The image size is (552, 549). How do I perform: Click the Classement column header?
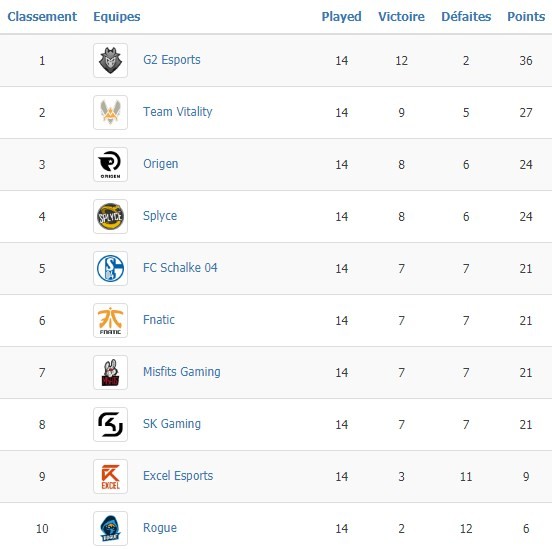(42, 17)
